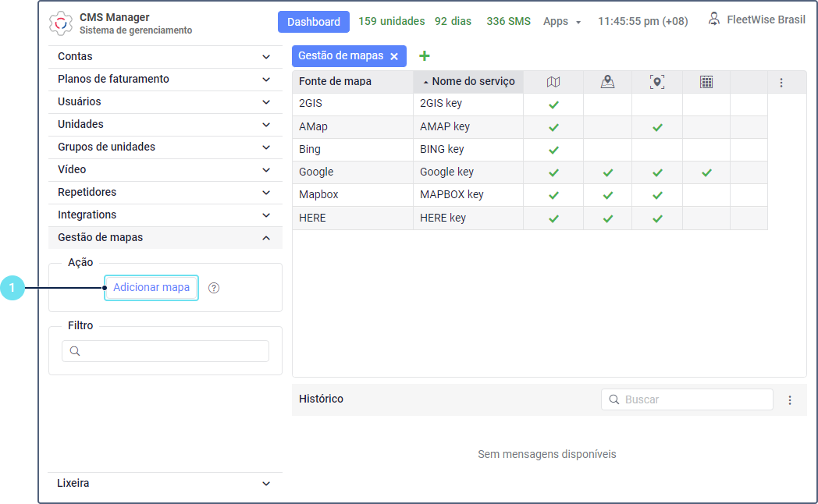This screenshot has width=818, height=504.
Task: Toggle the AMap geocoding checkmark
Action: 657,127
